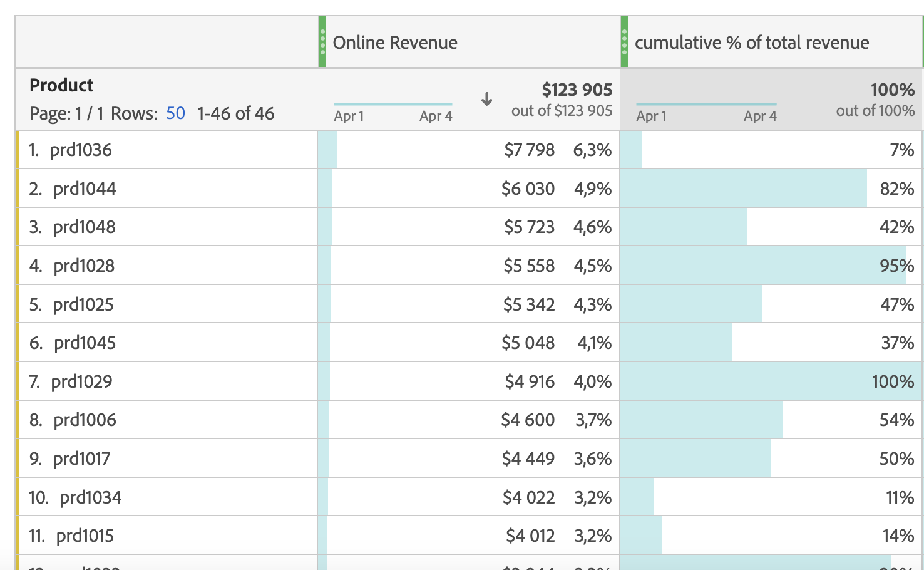Select product row prd1036
924x570 pixels.
tap(167, 150)
